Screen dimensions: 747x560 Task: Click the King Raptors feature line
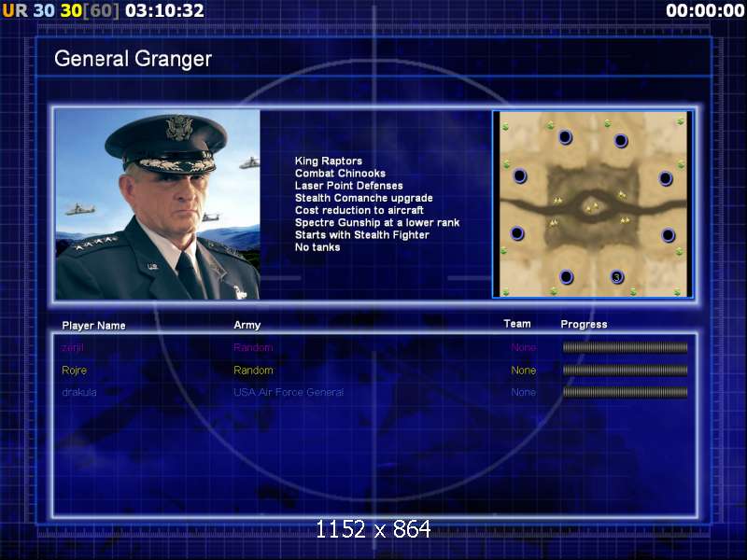point(329,161)
